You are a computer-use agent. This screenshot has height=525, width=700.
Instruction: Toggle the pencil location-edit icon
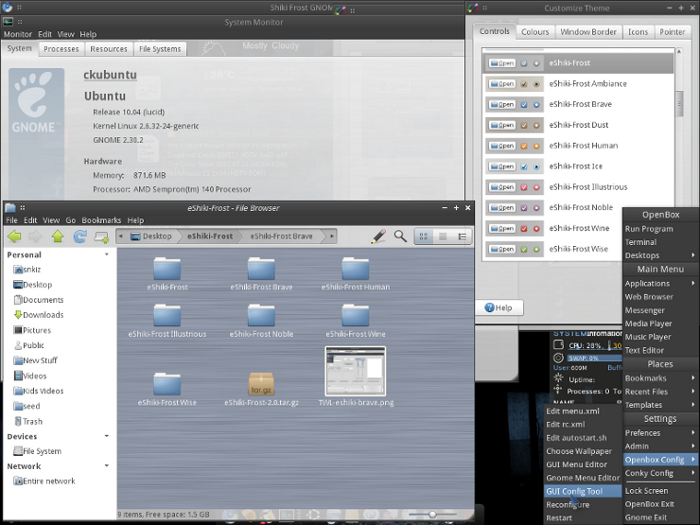point(379,236)
